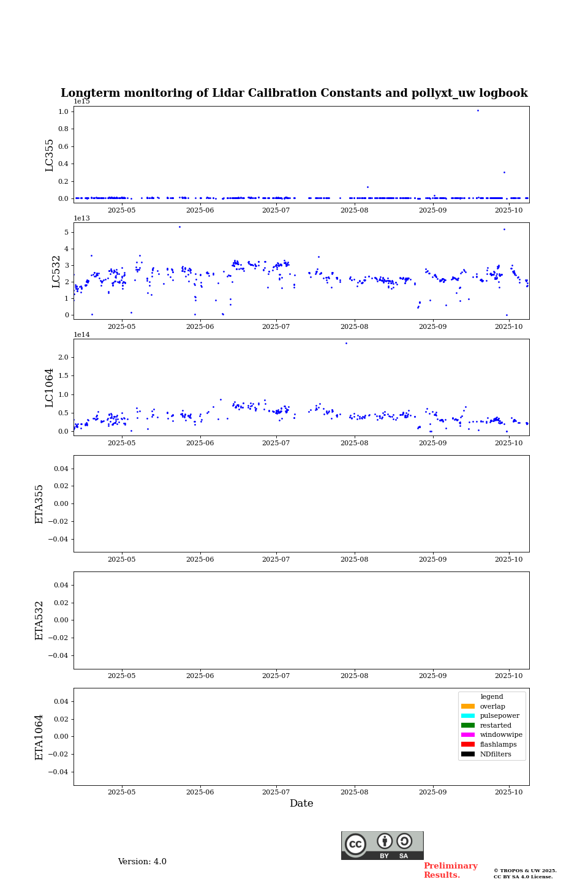Click the BY attribution person icon

point(385,841)
